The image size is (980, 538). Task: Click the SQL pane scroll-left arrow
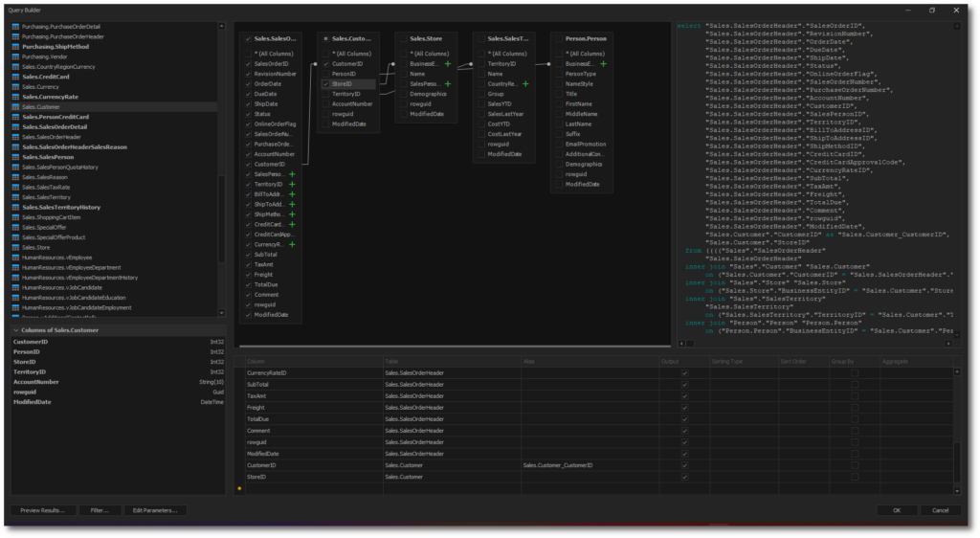pos(681,344)
